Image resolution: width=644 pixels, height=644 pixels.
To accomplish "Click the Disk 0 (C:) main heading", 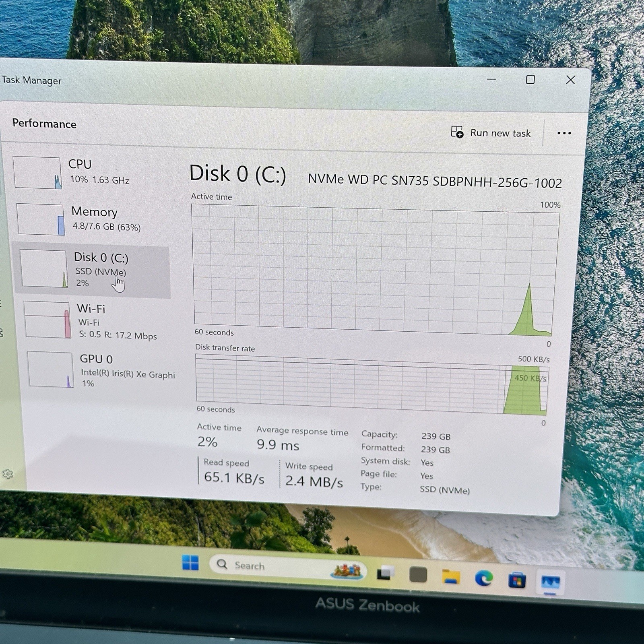I will [x=237, y=174].
